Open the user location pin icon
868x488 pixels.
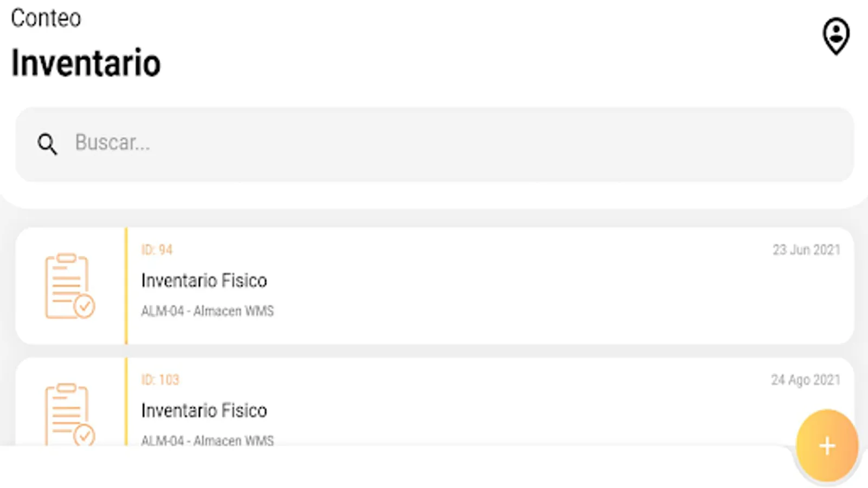click(x=836, y=36)
